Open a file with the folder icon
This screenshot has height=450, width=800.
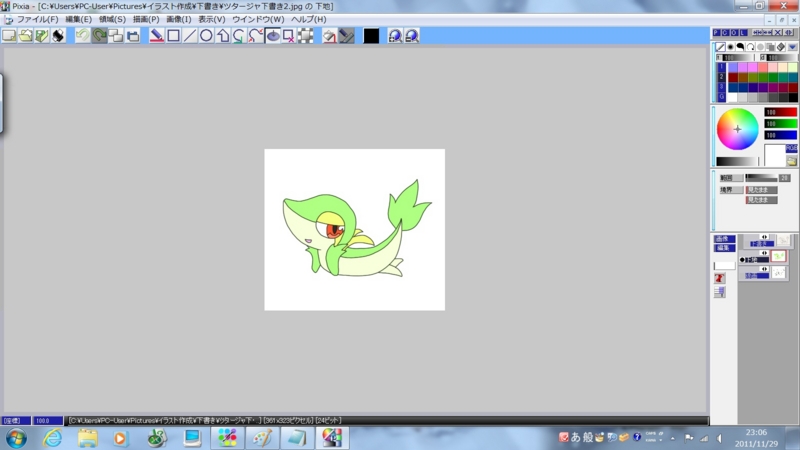tap(26, 35)
